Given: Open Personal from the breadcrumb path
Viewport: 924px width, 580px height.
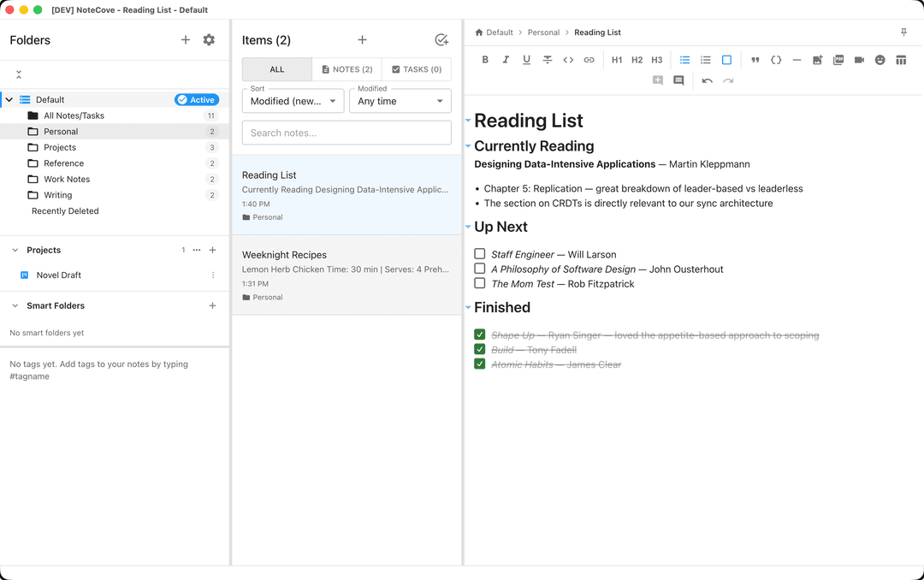Looking at the screenshot, I should (x=543, y=33).
